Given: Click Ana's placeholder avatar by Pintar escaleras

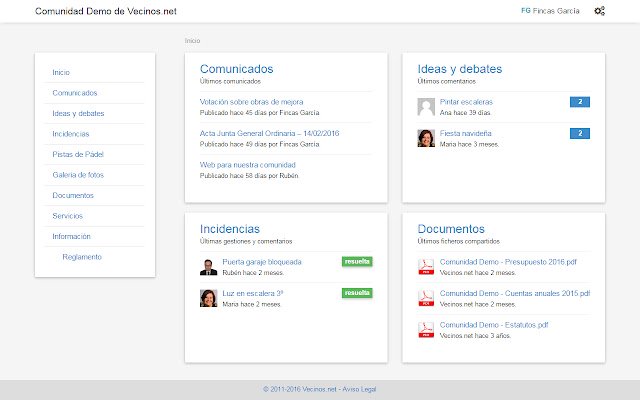Looking at the screenshot, I should pos(426,107).
